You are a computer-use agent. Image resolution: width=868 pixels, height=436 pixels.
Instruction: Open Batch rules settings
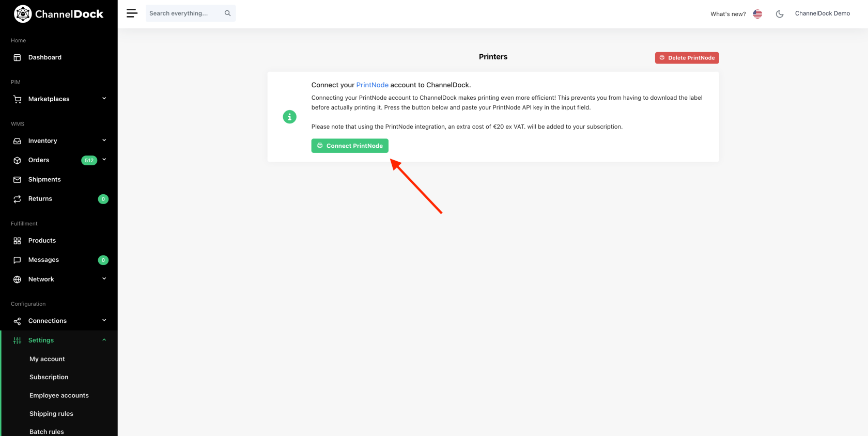(x=47, y=432)
